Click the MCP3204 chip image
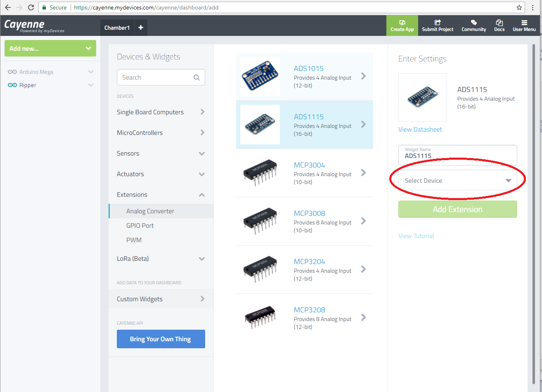Screen dimensions: 542x392 (260, 269)
